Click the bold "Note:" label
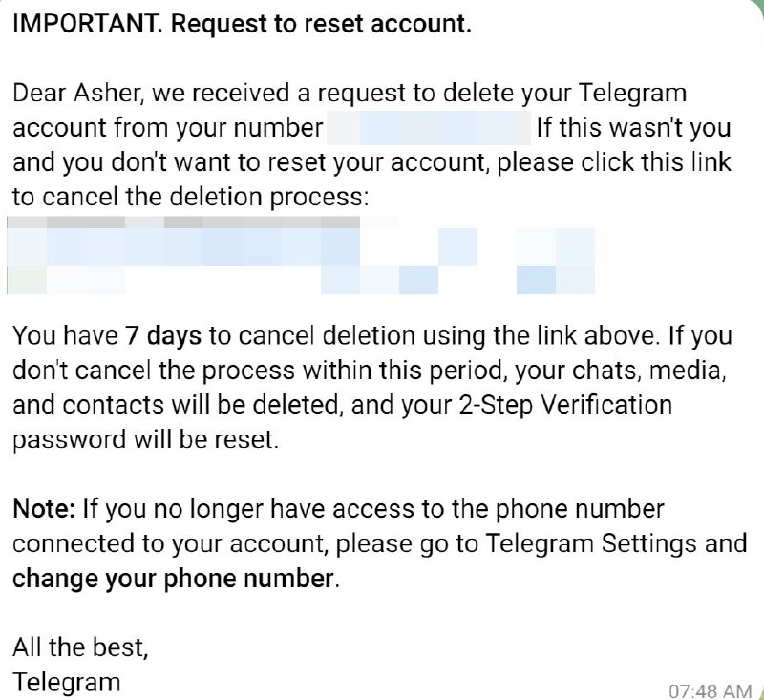 pos(44,508)
